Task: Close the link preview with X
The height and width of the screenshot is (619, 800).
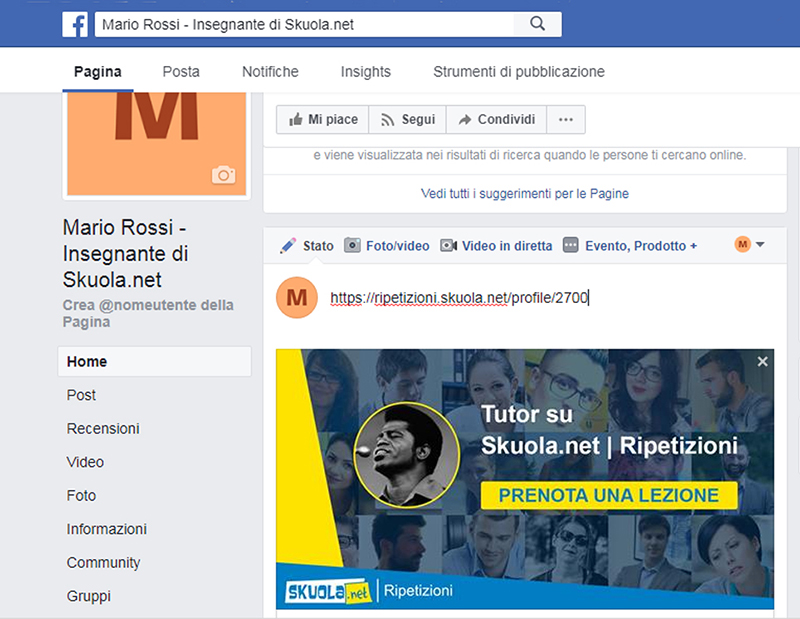Action: click(x=763, y=362)
